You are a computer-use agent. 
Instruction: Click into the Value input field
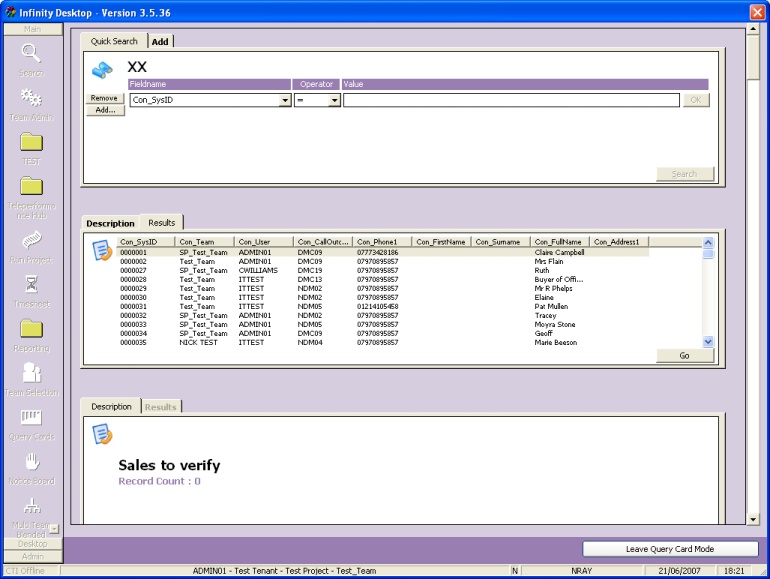pyautogui.click(x=511, y=100)
